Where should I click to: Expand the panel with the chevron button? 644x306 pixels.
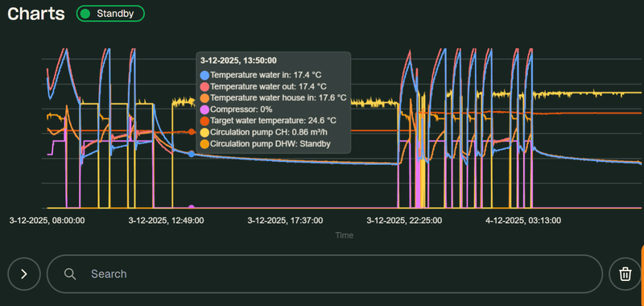24,274
